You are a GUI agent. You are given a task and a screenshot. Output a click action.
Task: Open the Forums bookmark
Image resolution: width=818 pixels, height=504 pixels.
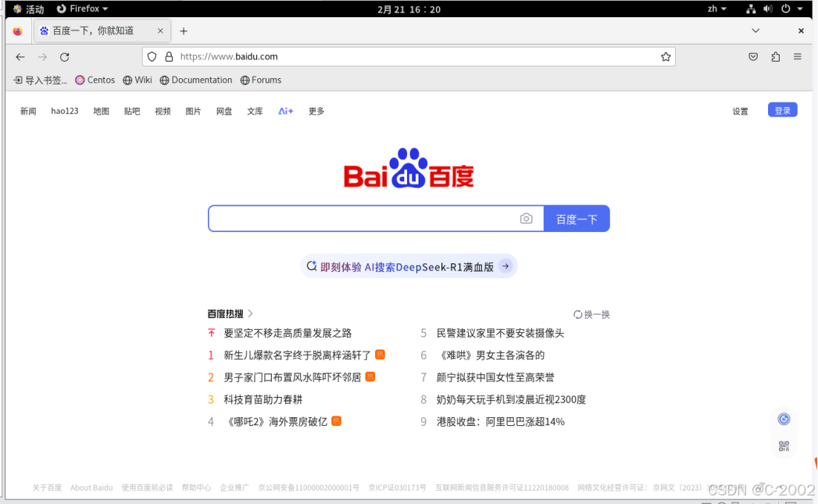(261, 80)
